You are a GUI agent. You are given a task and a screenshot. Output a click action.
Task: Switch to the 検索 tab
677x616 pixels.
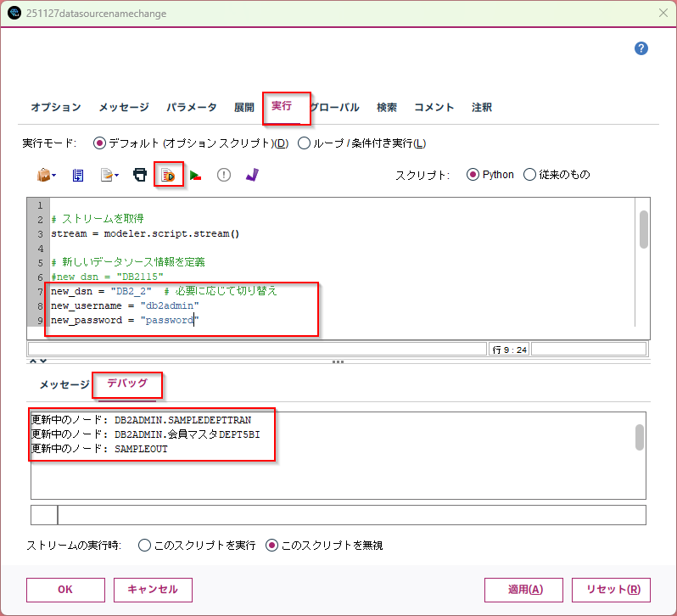[386, 107]
